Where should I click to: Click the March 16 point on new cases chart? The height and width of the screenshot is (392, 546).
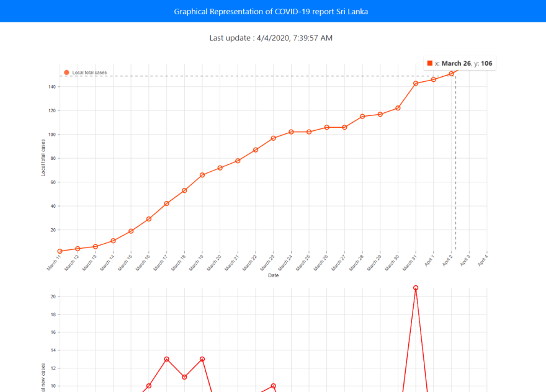tap(149, 386)
